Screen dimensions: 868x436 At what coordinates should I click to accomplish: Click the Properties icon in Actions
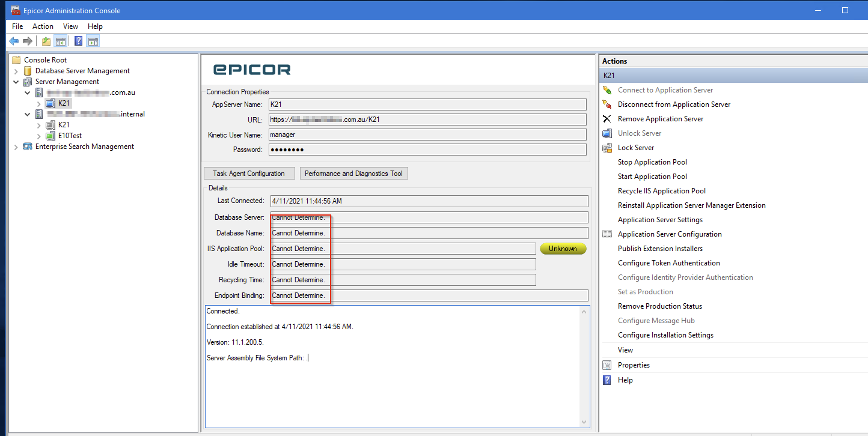coord(607,365)
